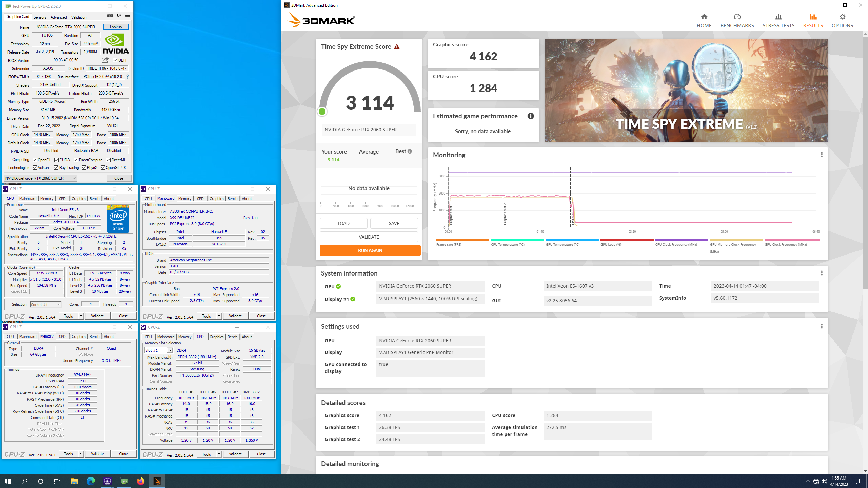Toggle DirectML checkbox
Viewport: 868px width, 488px height.
point(108,160)
